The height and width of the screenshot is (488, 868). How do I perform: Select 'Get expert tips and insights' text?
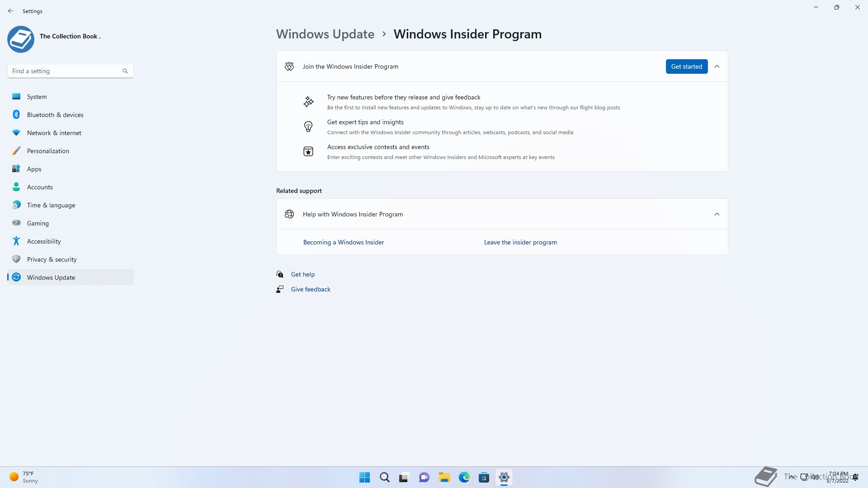365,122
